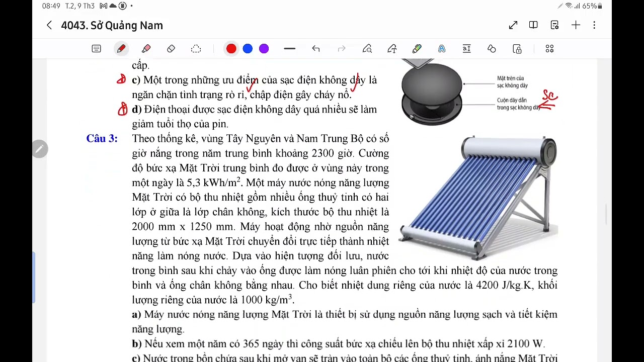Go back using the back arrow
Image resolution: width=644 pixels, height=362 pixels.
coord(49,25)
